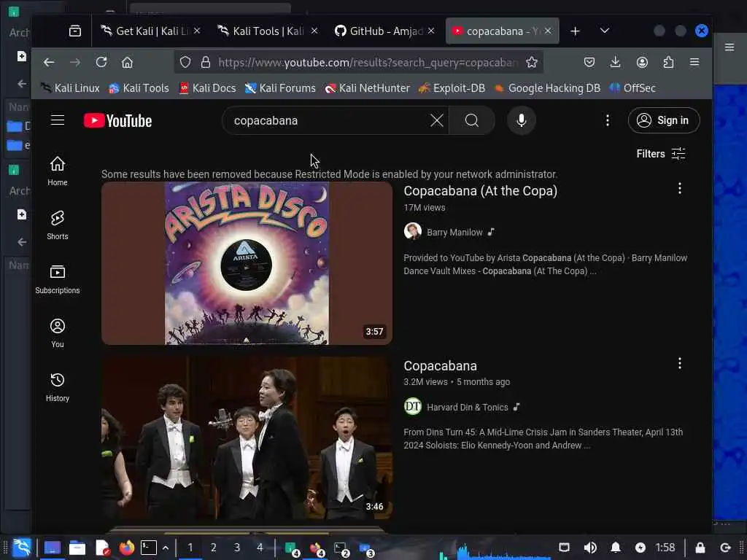Reload the current page
Image resolution: width=747 pixels, height=560 pixels.
coord(101,63)
